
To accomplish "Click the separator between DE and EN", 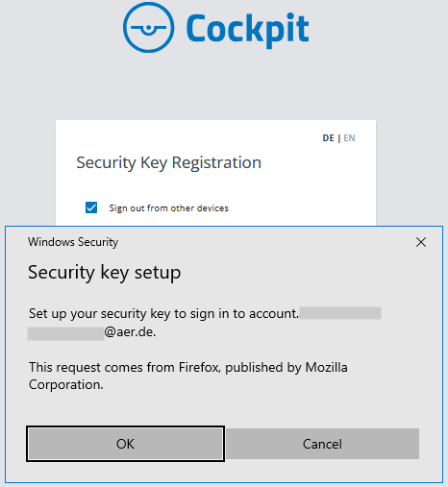I will coord(339,138).
